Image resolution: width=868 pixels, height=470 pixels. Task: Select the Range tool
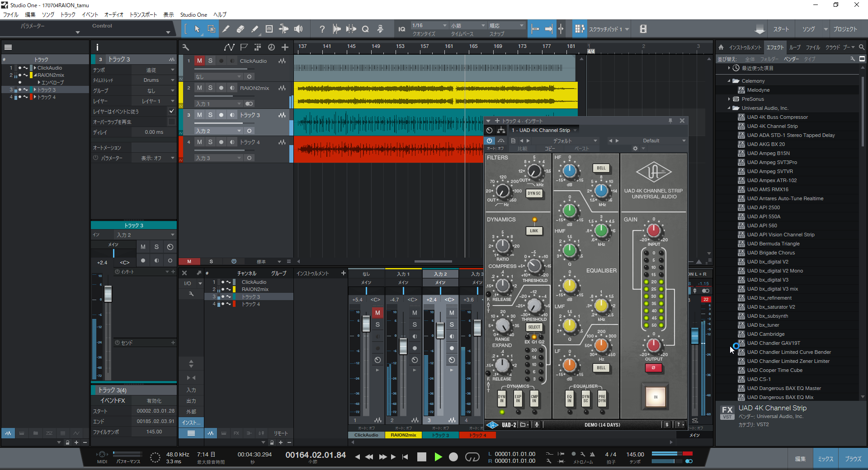point(211,29)
